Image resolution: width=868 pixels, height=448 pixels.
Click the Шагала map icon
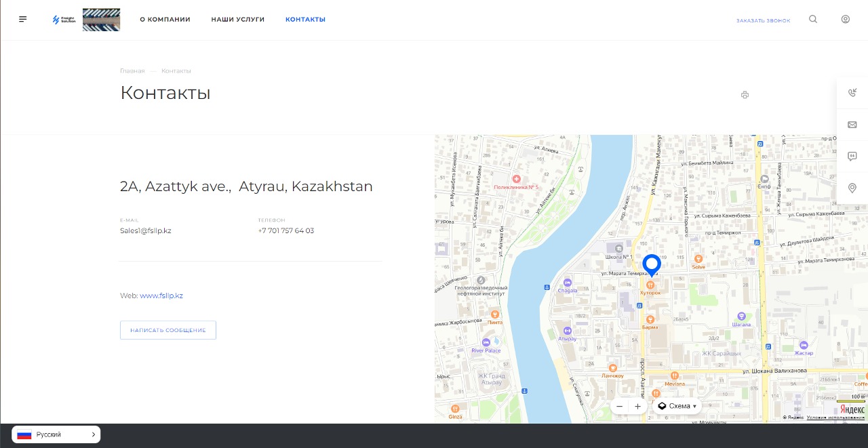(741, 316)
